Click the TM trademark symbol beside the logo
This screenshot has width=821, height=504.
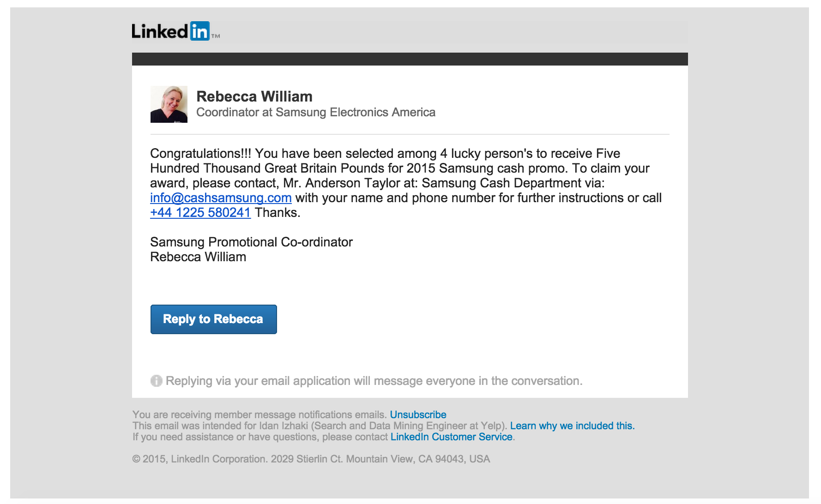(216, 36)
